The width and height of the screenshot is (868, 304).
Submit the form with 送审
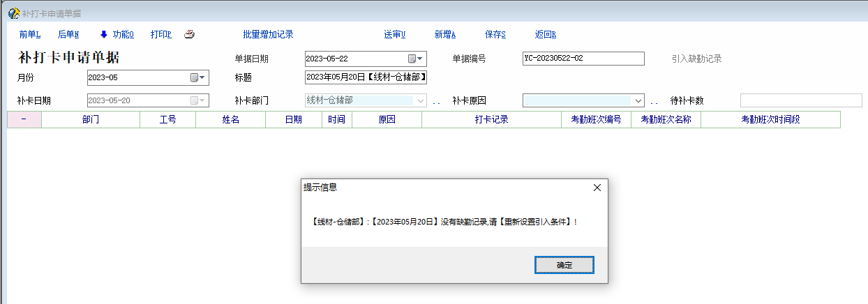click(x=394, y=35)
